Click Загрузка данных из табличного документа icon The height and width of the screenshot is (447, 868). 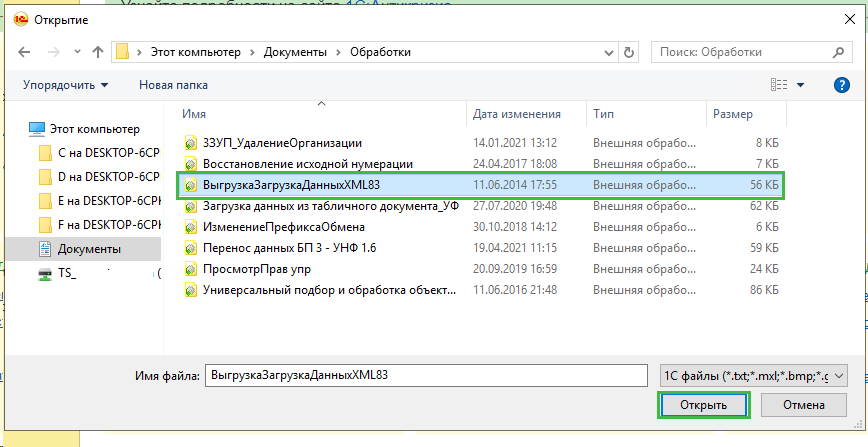(x=190, y=206)
